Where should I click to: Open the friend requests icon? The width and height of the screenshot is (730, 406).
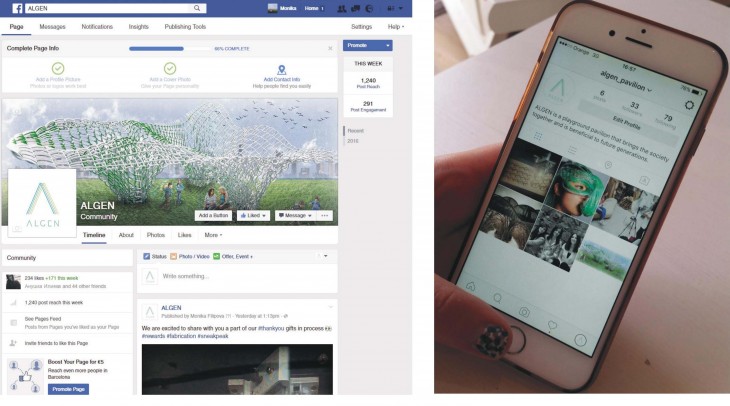(342, 8)
